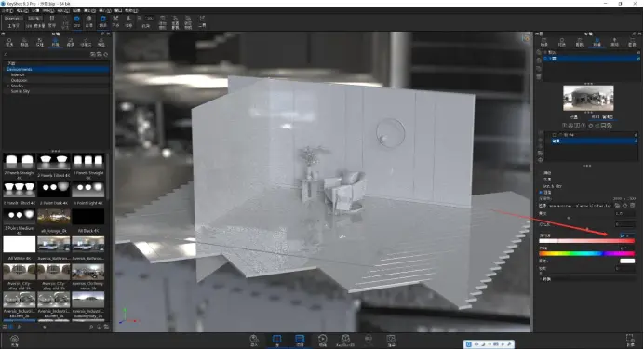Switch to the Camera tab in the project panel
This screenshot has height=349, width=644.
pyautogui.click(x=580, y=42)
